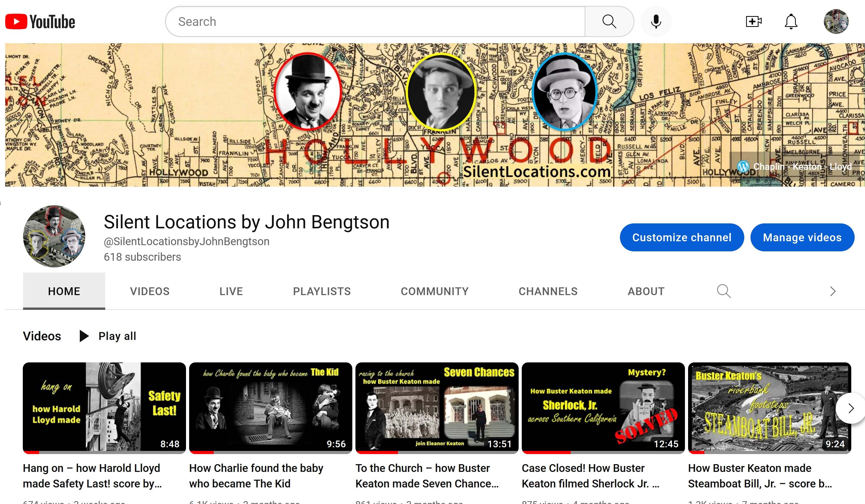Viewport: 865px width, 504px height.
Task: Open the Create video camera icon
Action: (x=753, y=21)
